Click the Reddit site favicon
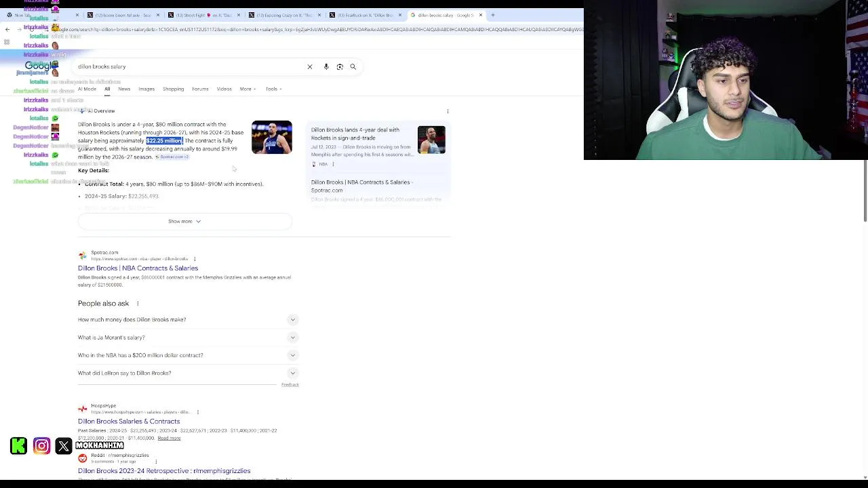The height and width of the screenshot is (488, 868). (83, 458)
